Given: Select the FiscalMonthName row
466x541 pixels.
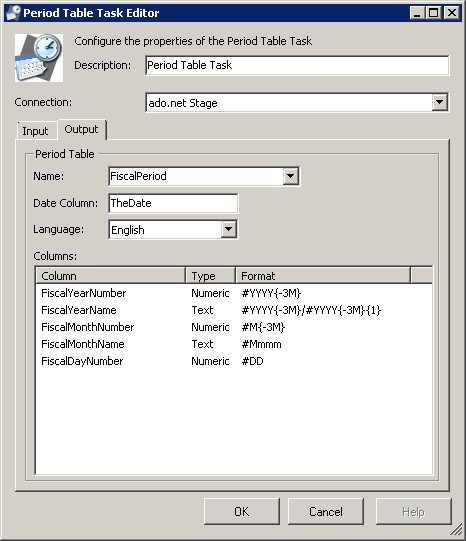Looking at the screenshot, I should pos(234,344).
